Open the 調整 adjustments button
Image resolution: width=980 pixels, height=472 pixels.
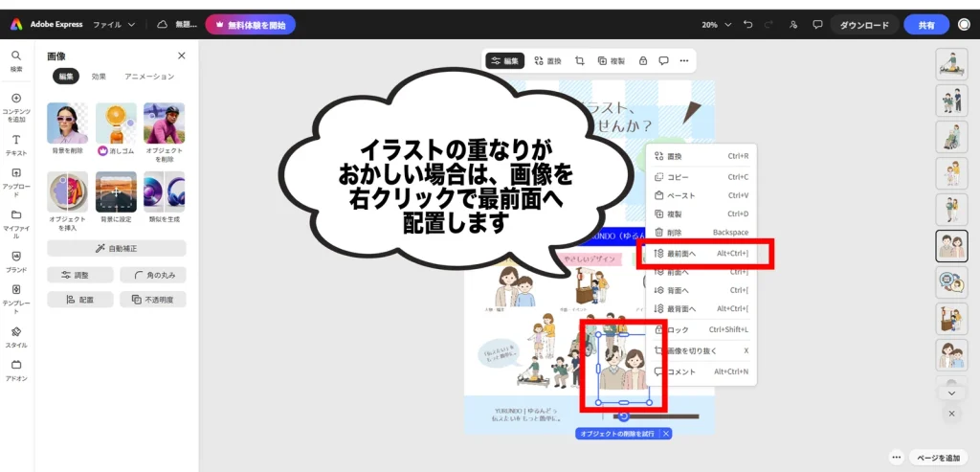pos(80,275)
